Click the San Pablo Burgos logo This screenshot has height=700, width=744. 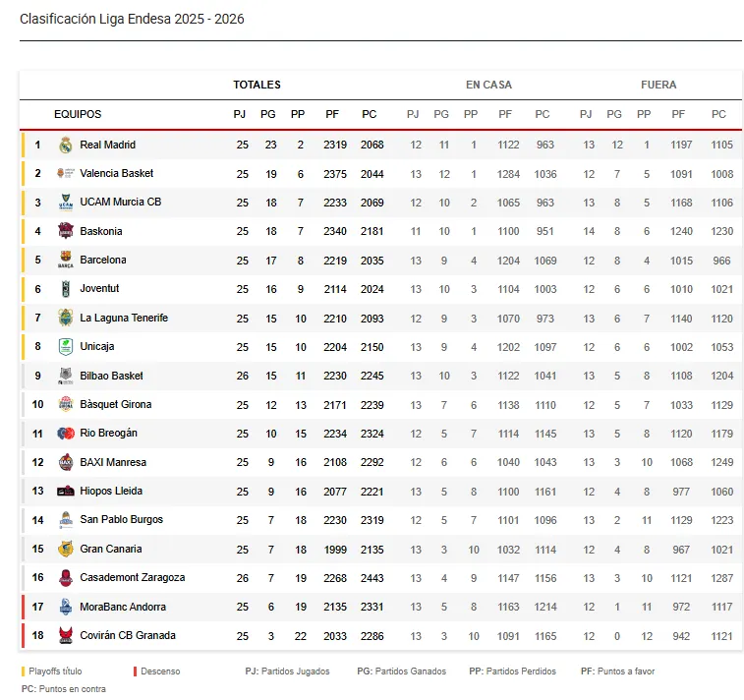coord(66,520)
